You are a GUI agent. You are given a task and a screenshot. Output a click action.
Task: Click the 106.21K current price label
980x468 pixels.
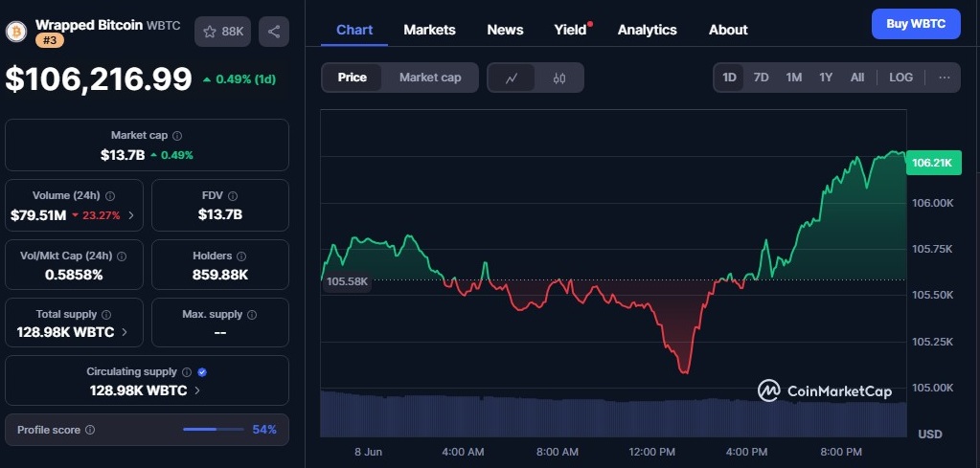click(932, 163)
